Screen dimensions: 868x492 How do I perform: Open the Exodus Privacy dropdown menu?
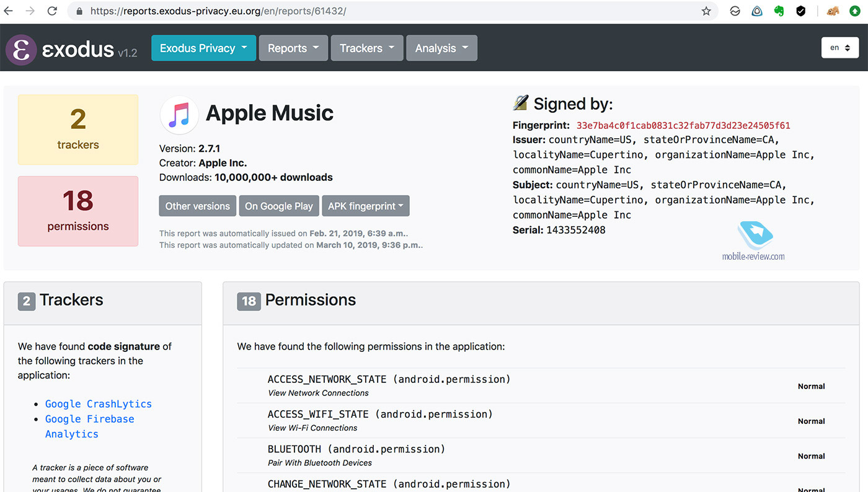tap(203, 48)
